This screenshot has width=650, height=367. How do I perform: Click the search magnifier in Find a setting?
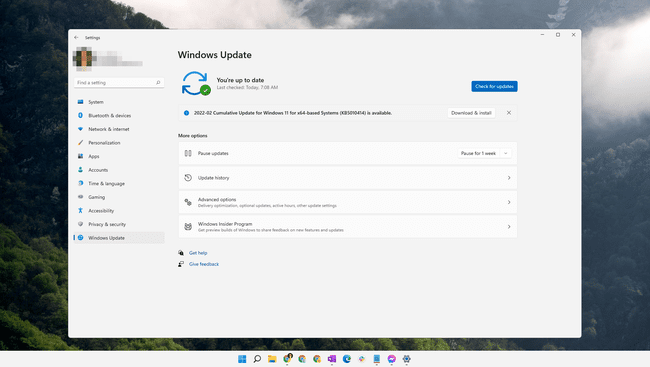(158, 83)
